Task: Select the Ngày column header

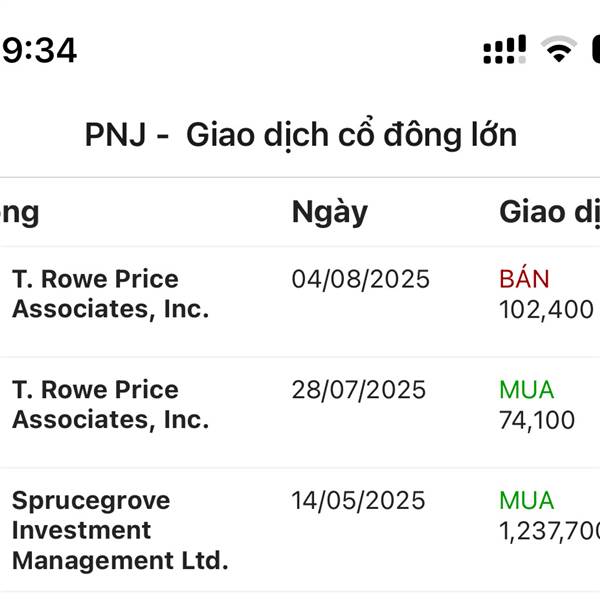Action: (329, 213)
